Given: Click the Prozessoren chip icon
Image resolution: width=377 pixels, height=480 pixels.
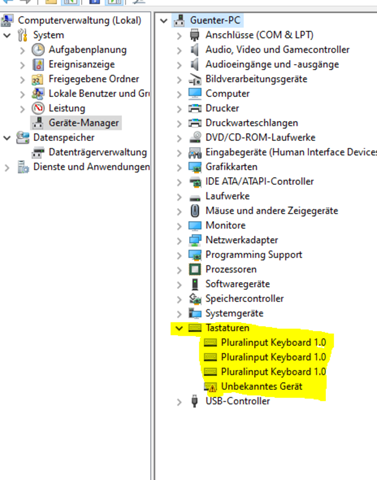Looking at the screenshot, I should pyautogui.click(x=195, y=269).
